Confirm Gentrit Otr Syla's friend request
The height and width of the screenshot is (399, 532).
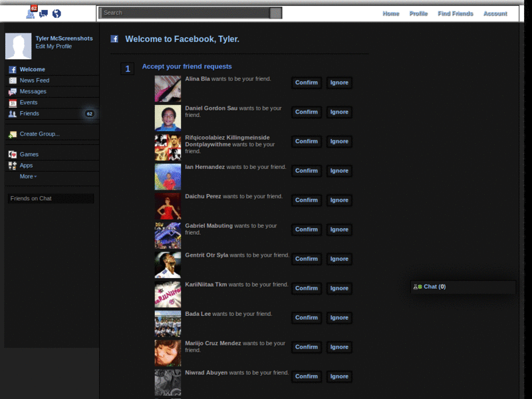[307, 259]
